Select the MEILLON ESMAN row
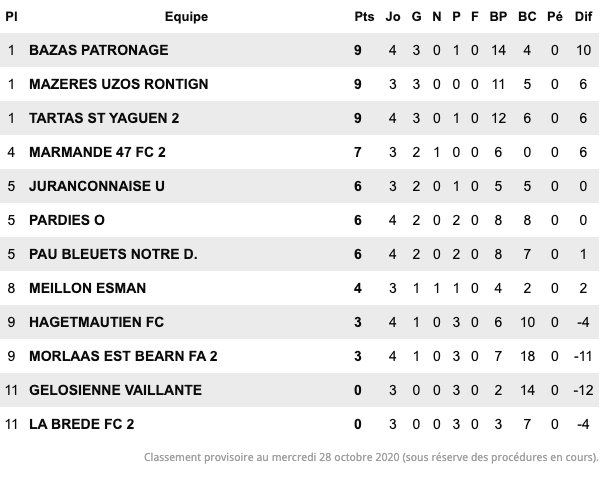 click(x=299, y=288)
